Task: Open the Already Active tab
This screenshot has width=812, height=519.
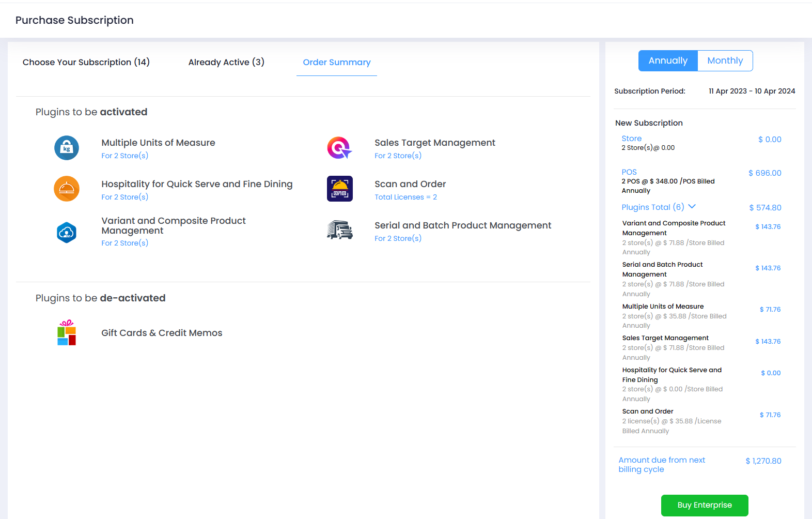Action: [226, 62]
